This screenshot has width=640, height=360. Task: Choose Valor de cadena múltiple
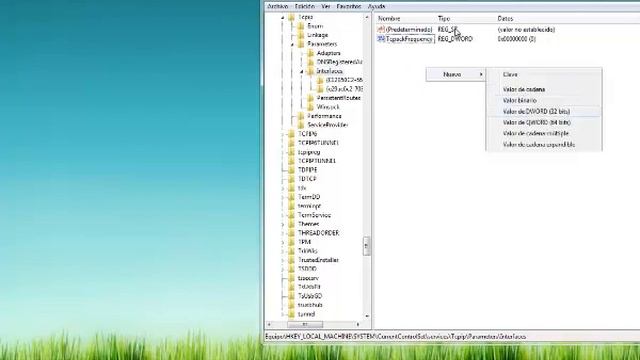tap(544, 133)
